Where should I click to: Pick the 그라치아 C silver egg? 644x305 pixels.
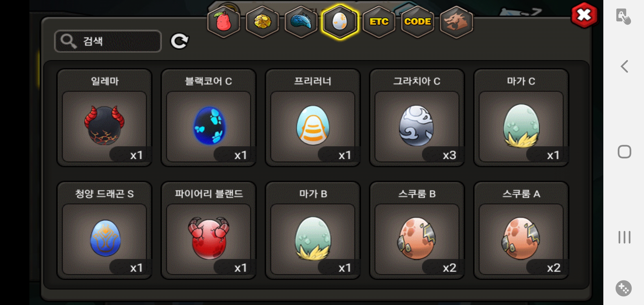pyautogui.click(x=417, y=118)
